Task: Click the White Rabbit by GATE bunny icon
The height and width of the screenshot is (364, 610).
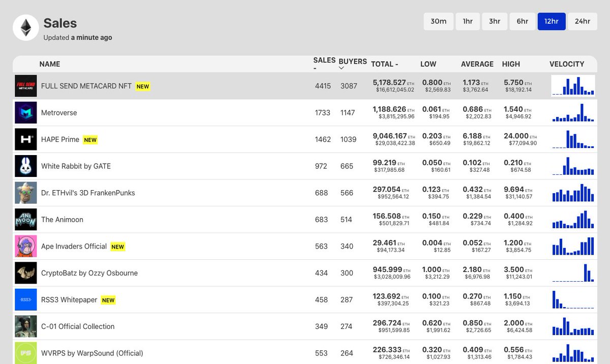Action: pyautogui.click(x=26, y=166)
